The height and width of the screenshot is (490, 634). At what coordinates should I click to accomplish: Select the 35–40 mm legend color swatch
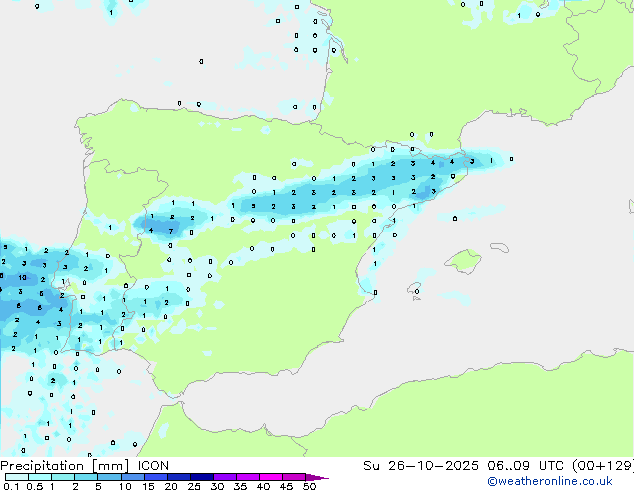(x=248, y=477)
